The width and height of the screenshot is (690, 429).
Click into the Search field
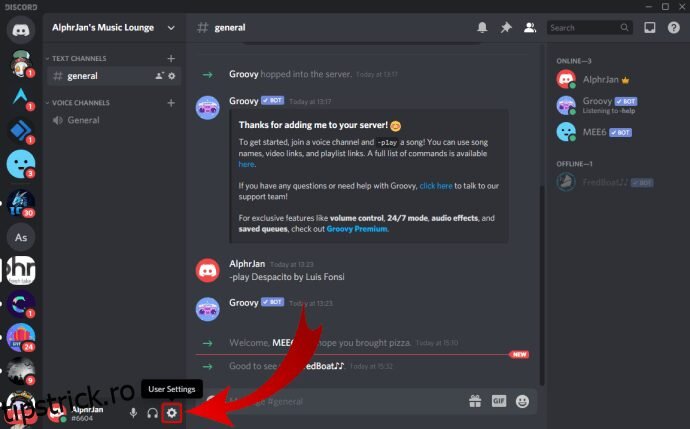(589, 28)
